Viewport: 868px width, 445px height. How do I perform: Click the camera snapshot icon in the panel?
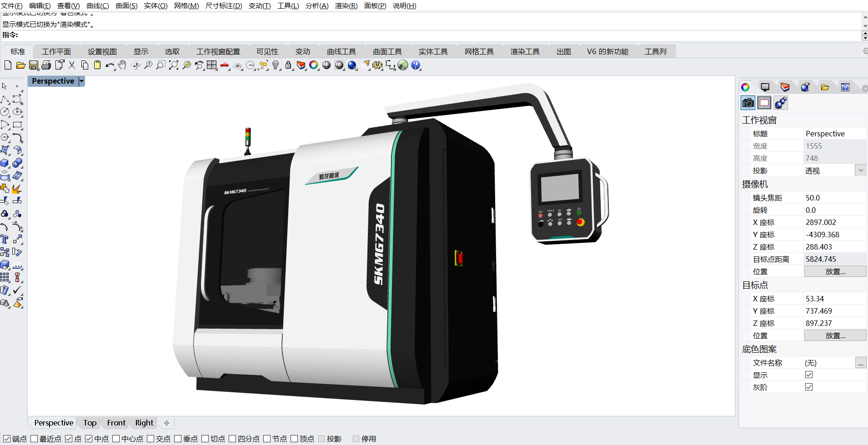tap(748, 103)
